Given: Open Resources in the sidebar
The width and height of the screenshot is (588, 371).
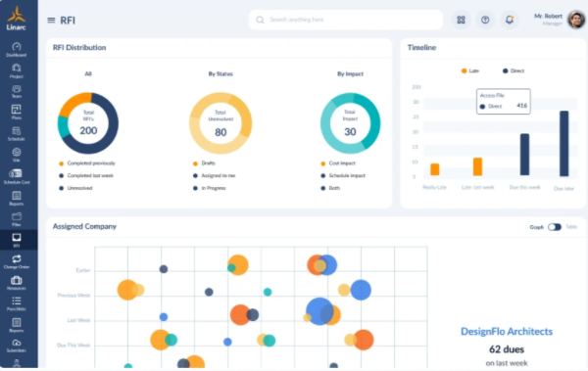Looking at the screenshot, I should [x=16, y=283].
